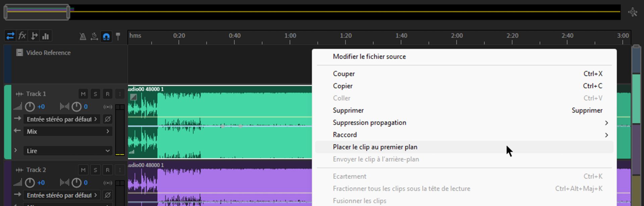Expand Track 1 automation lanes chevron

point(15,150)
